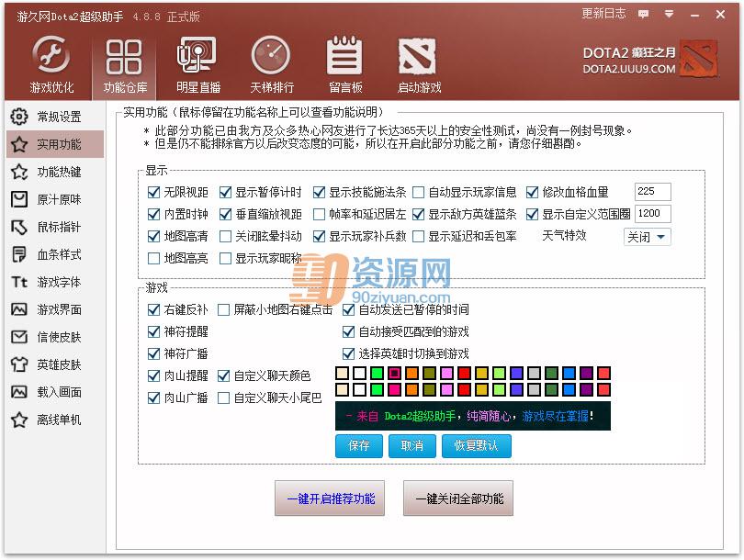Click the feedback speech bubble icon in the title bar
744x560 pixels.
643,14
